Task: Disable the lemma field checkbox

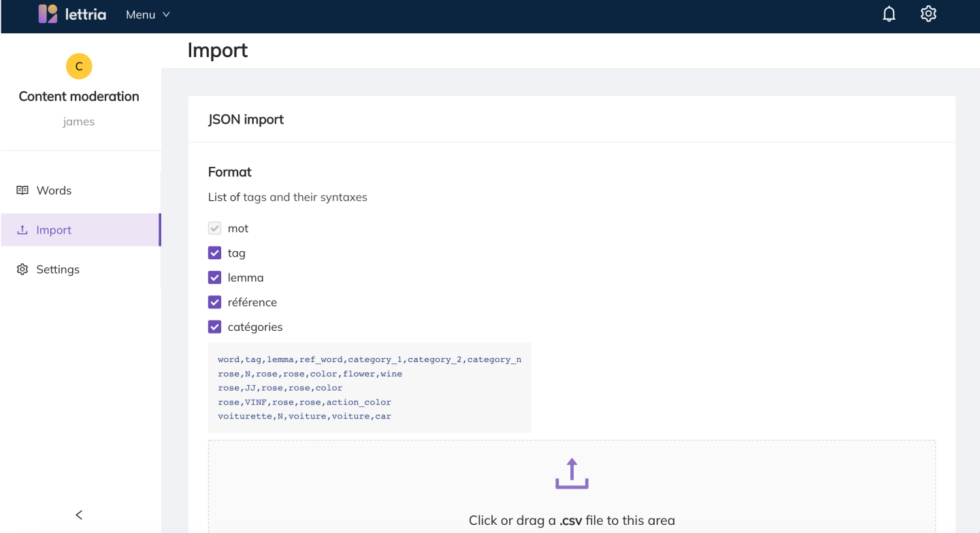Action: [x=214, y=277]
